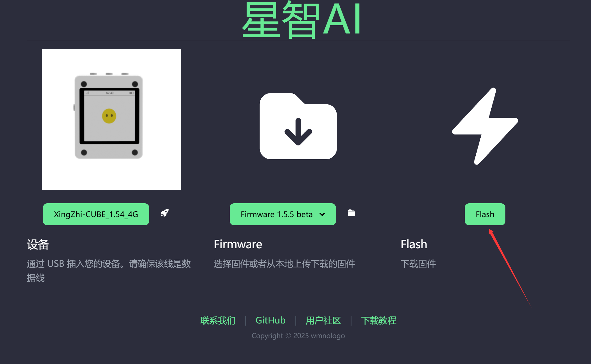Click the 星智AI title heading
The image size is (591, 364).
(302, 19)
